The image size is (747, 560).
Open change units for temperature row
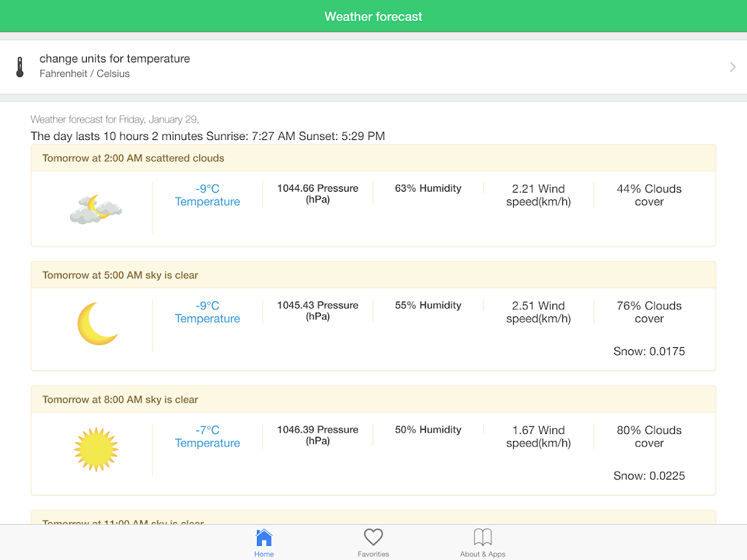pyautogui.click(x=115, y=59)
